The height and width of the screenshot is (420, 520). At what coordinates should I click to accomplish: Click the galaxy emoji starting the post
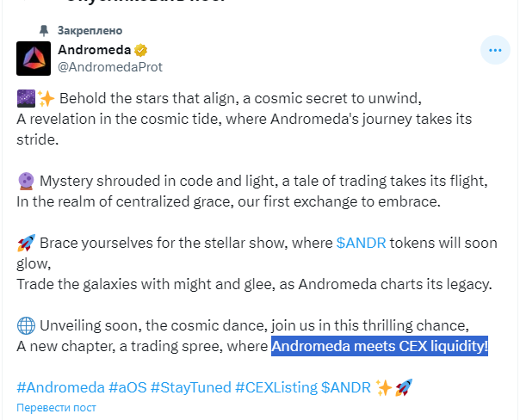point(25,97)
